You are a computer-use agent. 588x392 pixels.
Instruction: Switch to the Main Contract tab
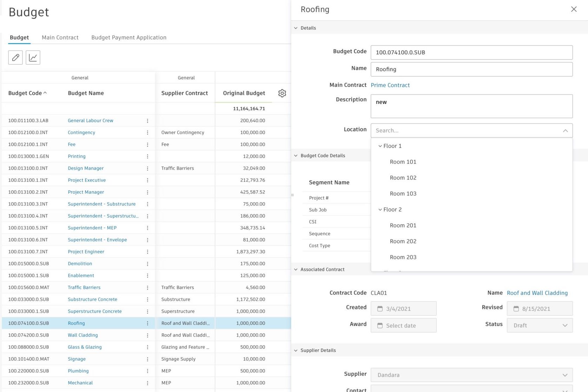click(x=60, y=38)
